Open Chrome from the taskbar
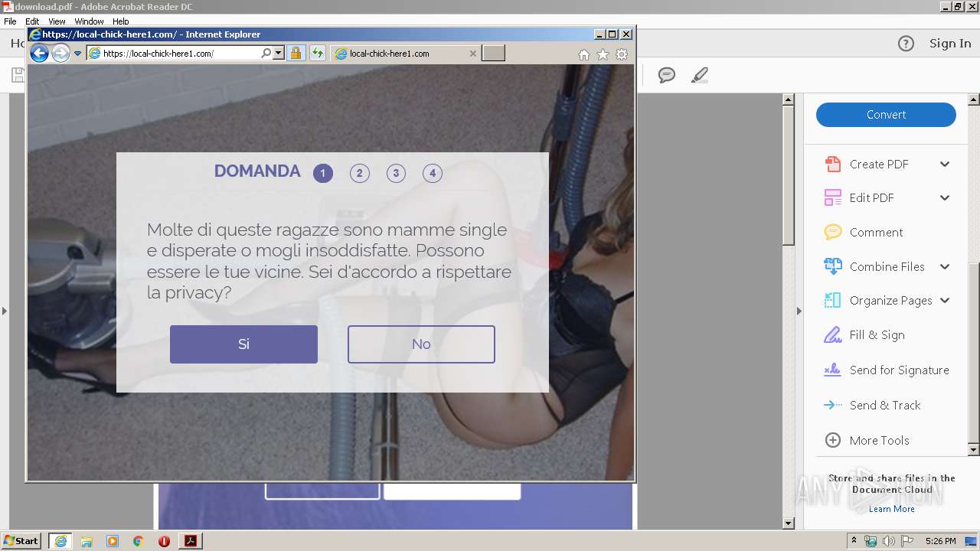This screenshot has height=551, width=980. pos(138,541)
